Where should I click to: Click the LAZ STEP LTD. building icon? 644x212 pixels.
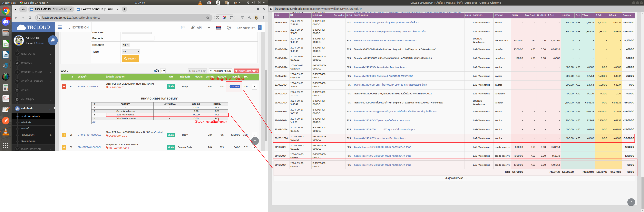tap(260, 27)
